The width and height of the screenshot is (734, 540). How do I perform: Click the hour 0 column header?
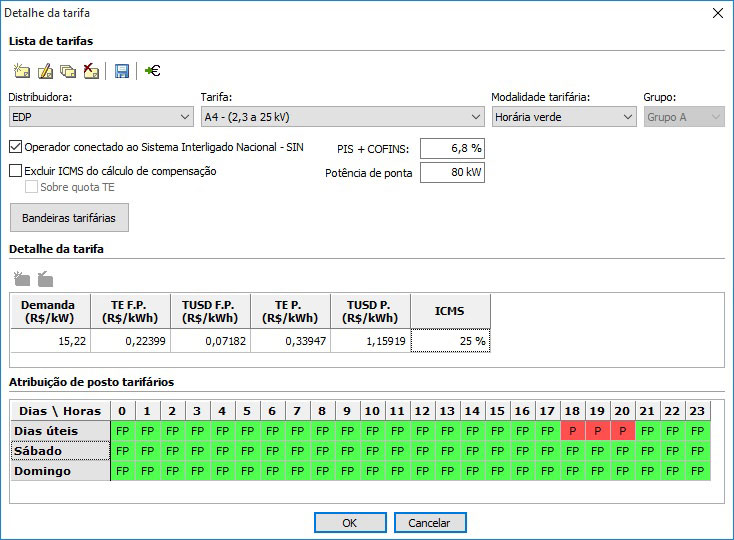tap(123, 411)
